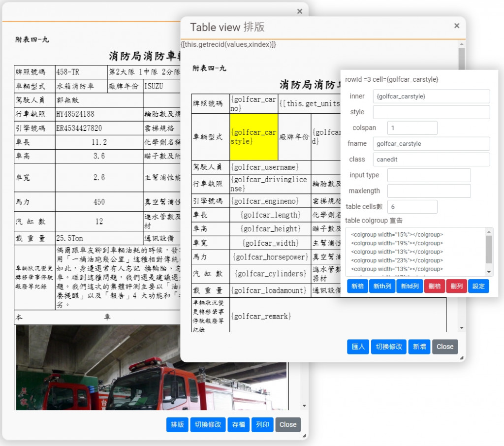The width and height of the screenshot is (504, 446).
Task: Click the 列印 button
Action: click(x=263, y=424)
